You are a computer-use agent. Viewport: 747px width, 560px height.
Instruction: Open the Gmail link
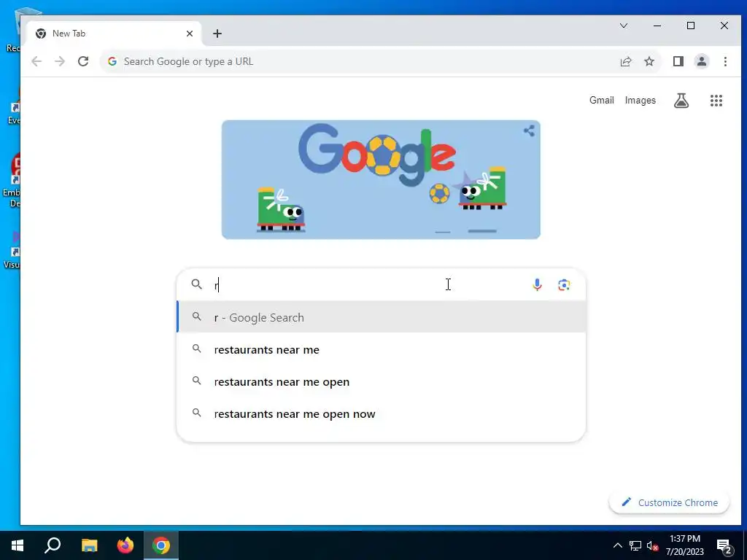point(601,101)
